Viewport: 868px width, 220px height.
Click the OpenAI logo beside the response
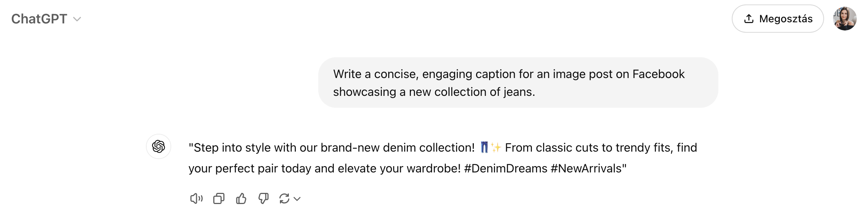pyautogui.click(x=159, y=146)
